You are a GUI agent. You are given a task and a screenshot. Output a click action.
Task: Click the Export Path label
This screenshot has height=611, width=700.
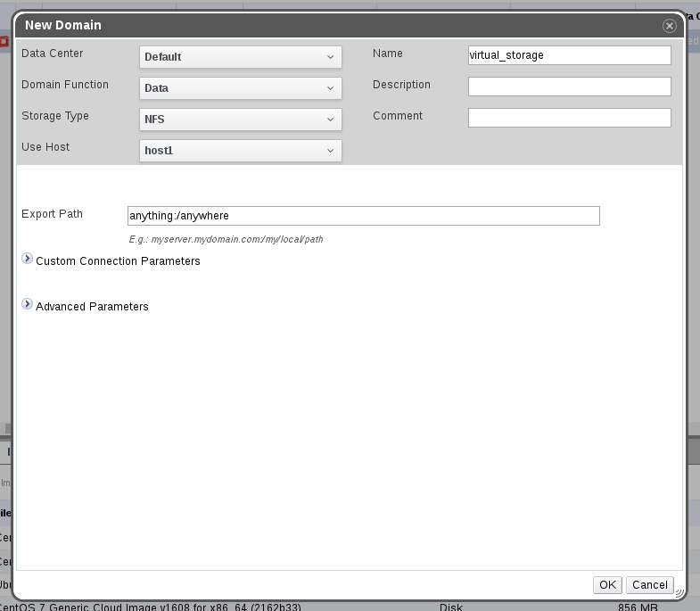point(52,214)
